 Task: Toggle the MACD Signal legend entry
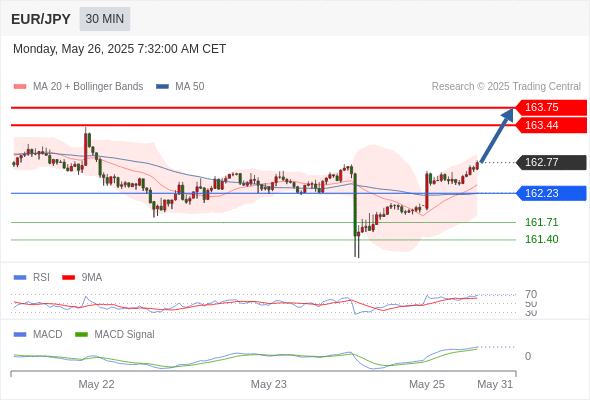coord(115,334)
